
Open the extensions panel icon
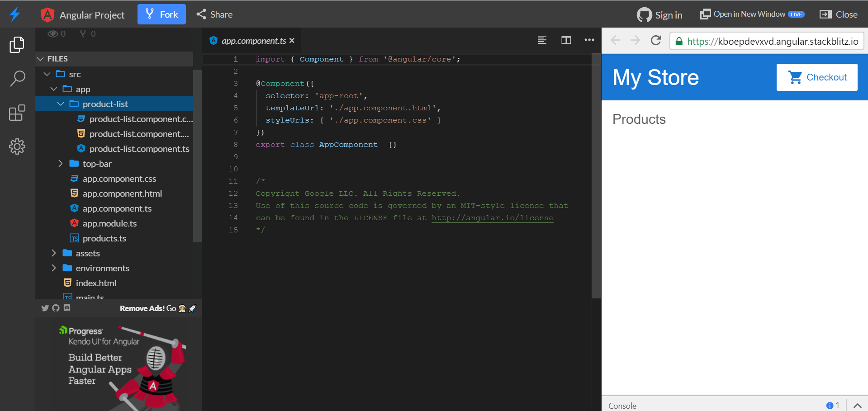(17, 113)
